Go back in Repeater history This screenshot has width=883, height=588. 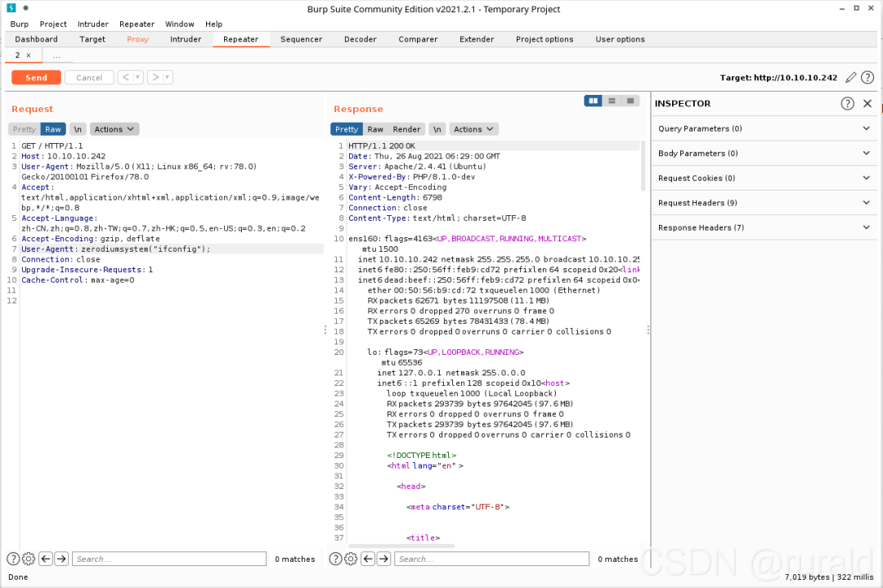pos(126,77)
